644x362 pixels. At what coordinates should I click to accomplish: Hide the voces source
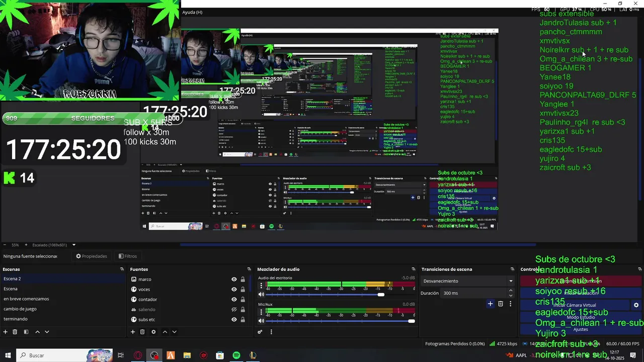pyautogui.click(x=234, y=290)
